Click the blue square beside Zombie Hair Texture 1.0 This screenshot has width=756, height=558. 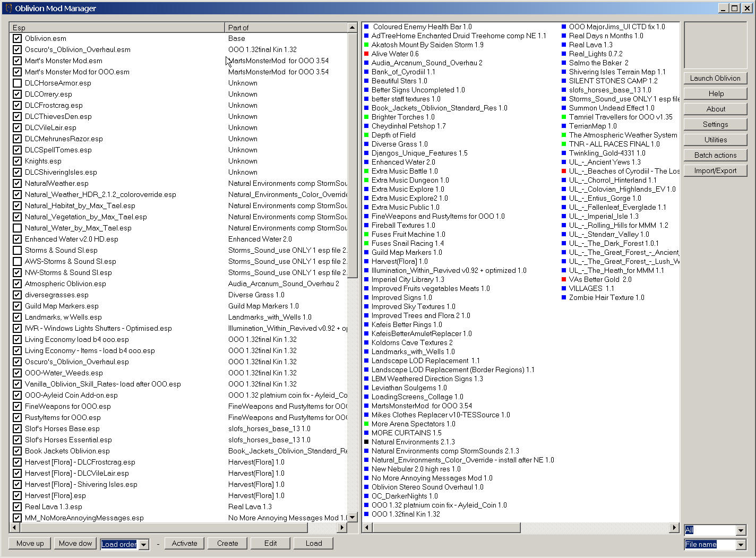click(564, 297)
